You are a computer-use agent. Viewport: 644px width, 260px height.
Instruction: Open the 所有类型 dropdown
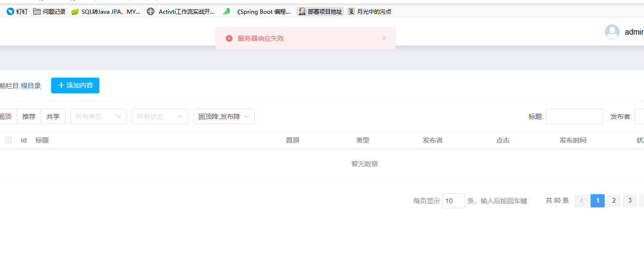[x=98, y=117]
